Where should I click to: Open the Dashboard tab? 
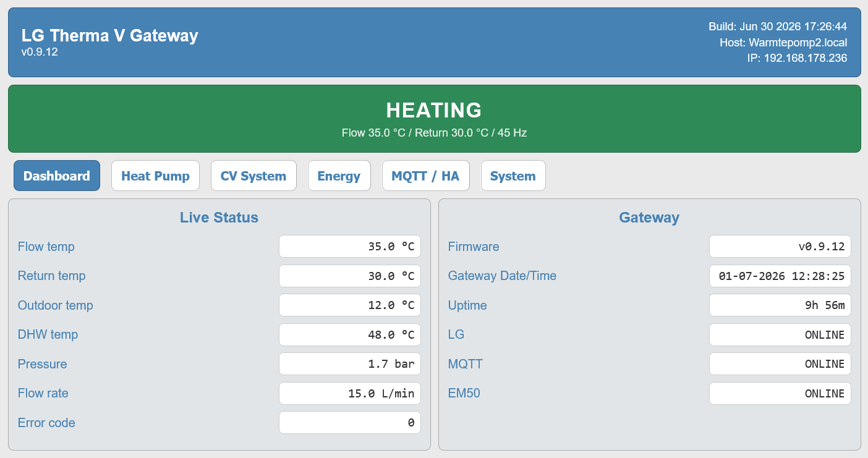(57, 176)
